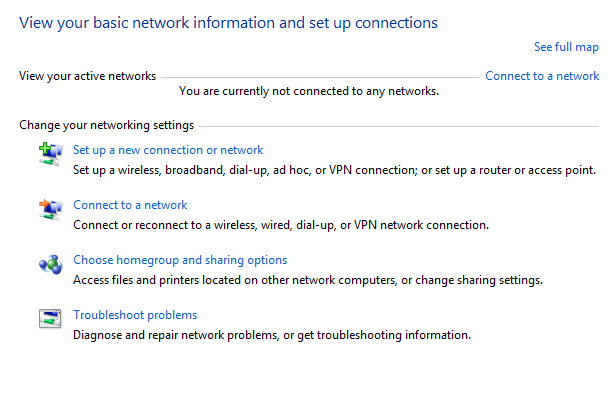Image resolution: width=609 pixels, height=406 pixels.
Task: Open Set up a new connection or network
Action: (x=168, y=150)
